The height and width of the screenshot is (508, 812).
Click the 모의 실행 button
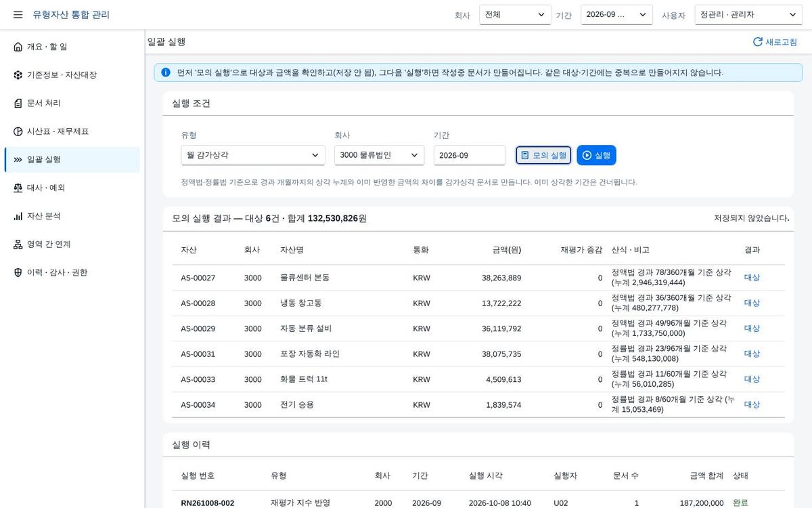point(543,155)
